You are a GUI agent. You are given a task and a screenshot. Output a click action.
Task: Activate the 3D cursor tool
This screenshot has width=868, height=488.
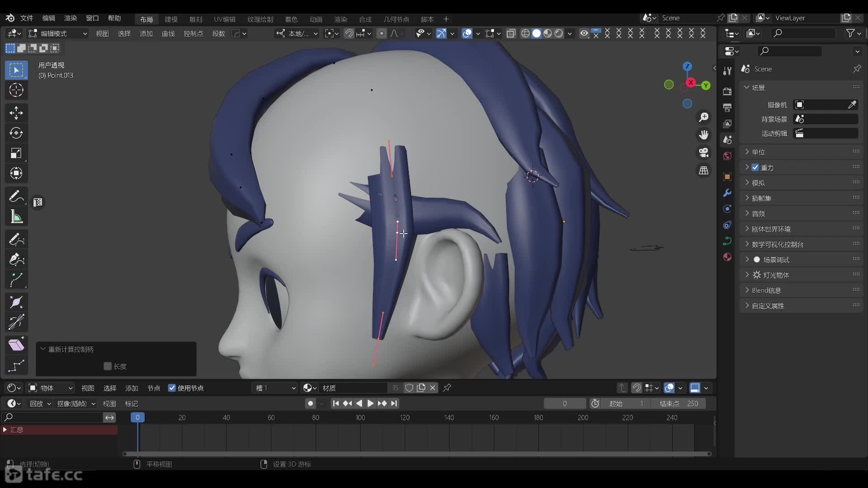click(x=16, y=90)
